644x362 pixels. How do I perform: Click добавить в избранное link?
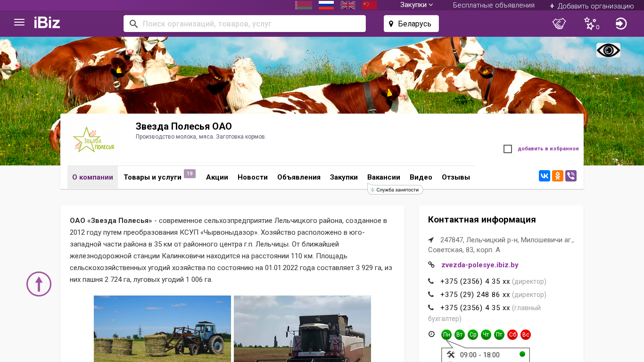[x=548, y=149]
